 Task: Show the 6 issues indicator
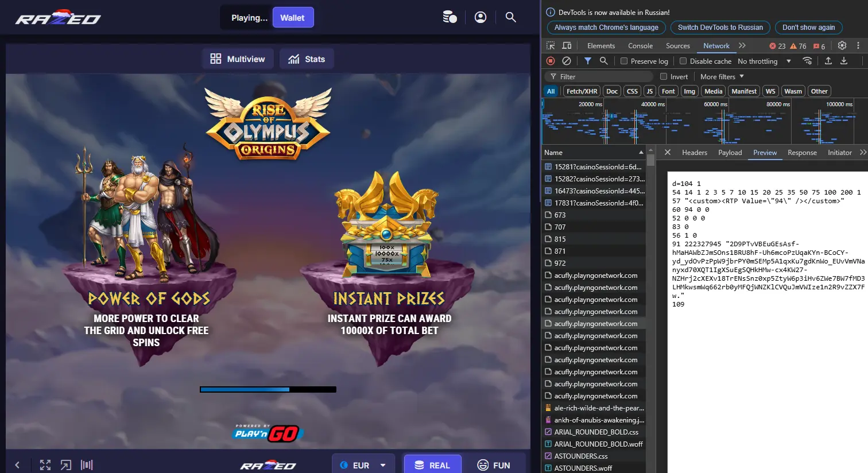[x=819, y=46]
